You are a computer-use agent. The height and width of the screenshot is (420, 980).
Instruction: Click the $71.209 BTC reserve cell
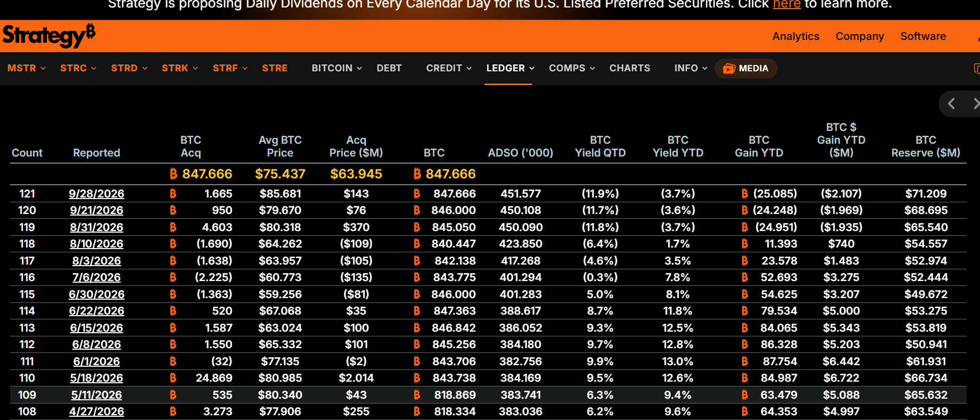[x=926, y=194]
